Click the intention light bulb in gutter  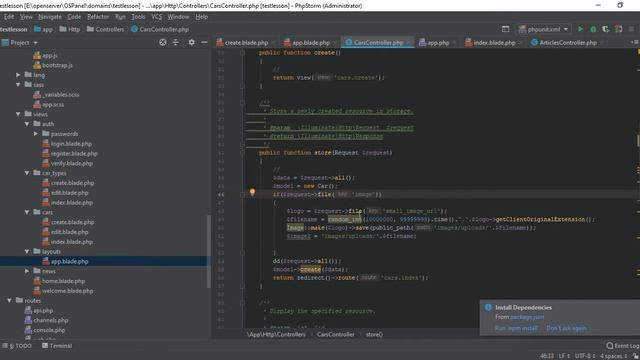tap(252, 192)
